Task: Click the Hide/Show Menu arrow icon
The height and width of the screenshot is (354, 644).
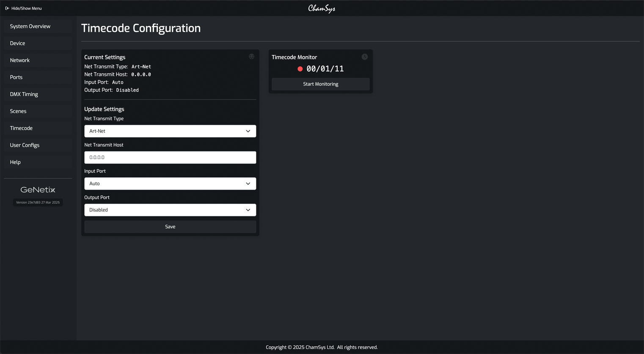Action: click(7, 8)
